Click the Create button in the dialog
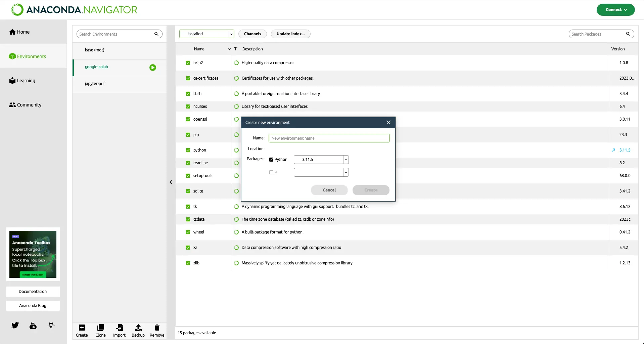Screen dimensions: 644x344 pos(371,190)
